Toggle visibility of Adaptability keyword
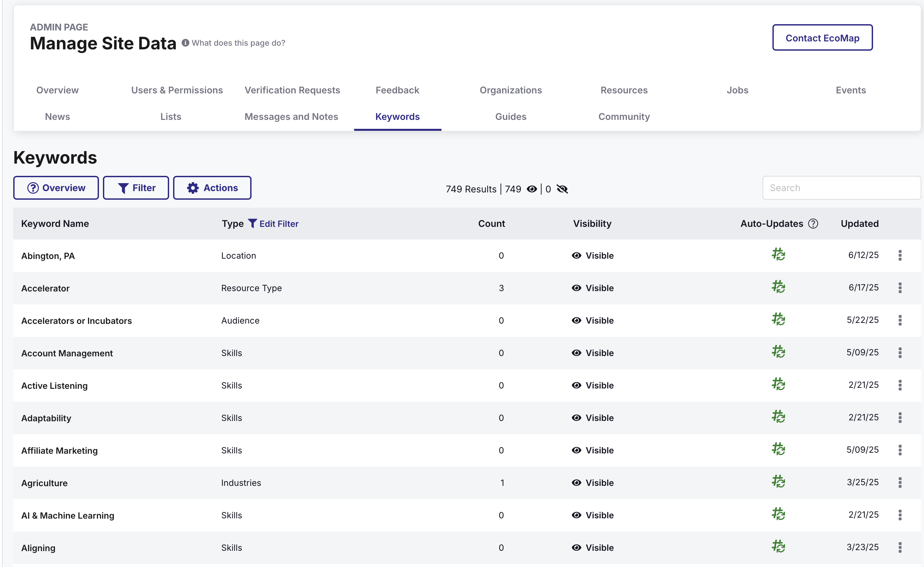 click(x=592, y=418)
